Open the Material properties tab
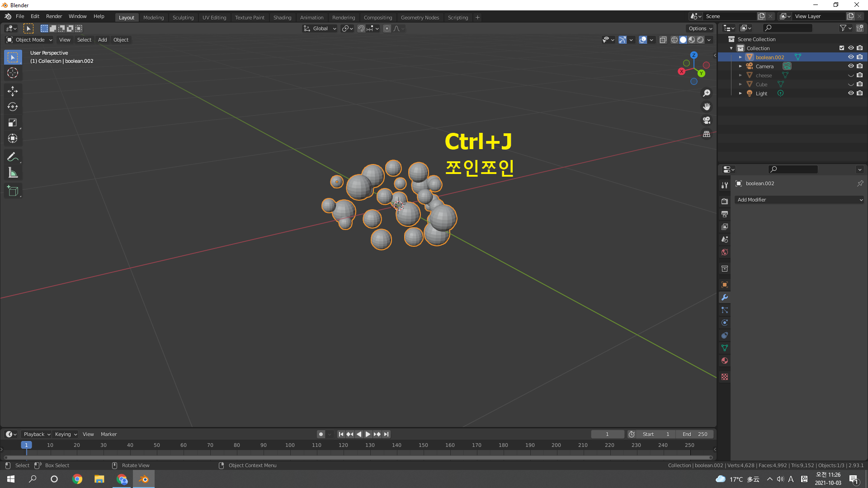The image size is (868, 488). [725, 361]
